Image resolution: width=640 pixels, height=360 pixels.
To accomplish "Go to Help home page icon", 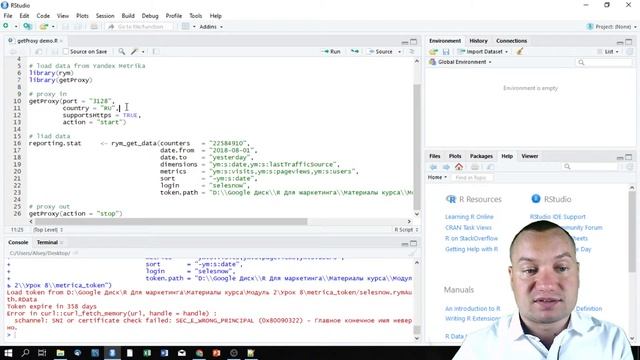I will click(459, 167).
